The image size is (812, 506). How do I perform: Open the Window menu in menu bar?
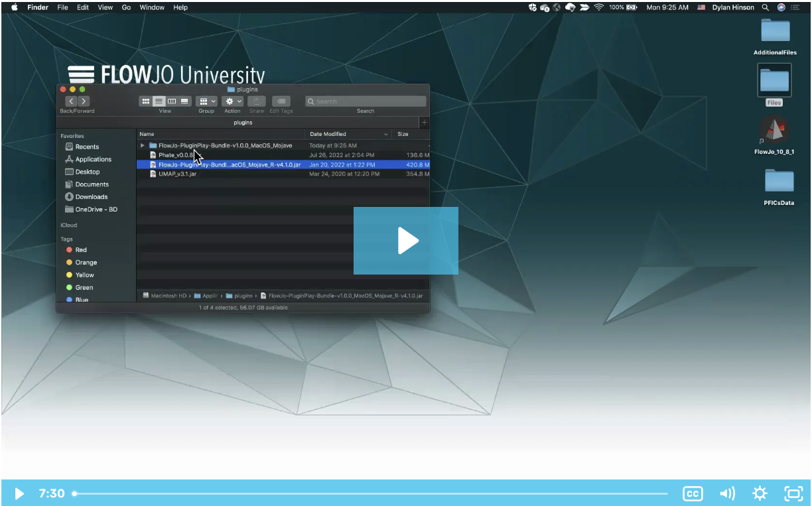pyautogui.click(x=152, y=7)
